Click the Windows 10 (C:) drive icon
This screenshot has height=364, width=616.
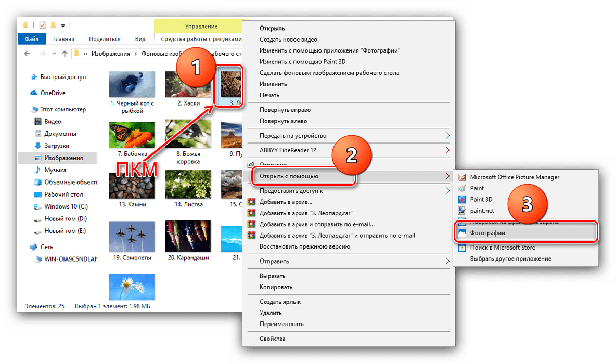(x=37, y=206)
